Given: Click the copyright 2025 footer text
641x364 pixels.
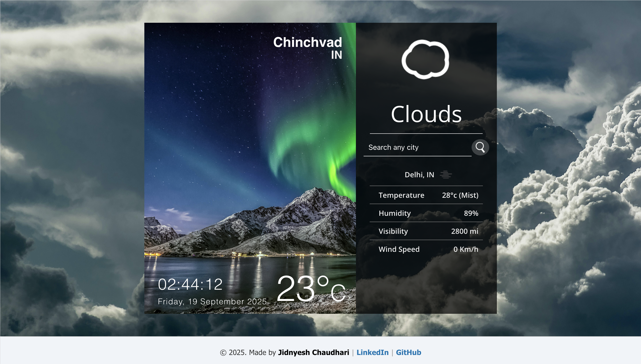Looking at the screenshot, I should pyautogui.click(x=233, y=352).
